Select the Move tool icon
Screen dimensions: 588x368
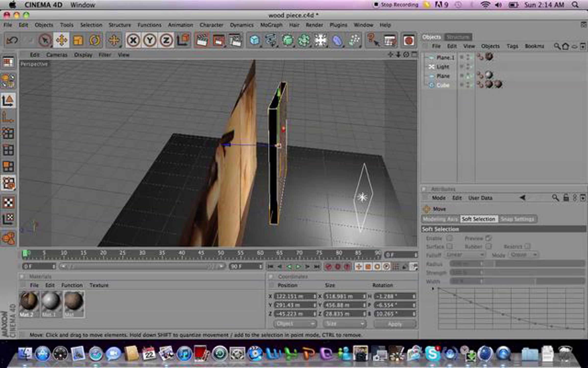pyautogui.click(x=61, y=40)
